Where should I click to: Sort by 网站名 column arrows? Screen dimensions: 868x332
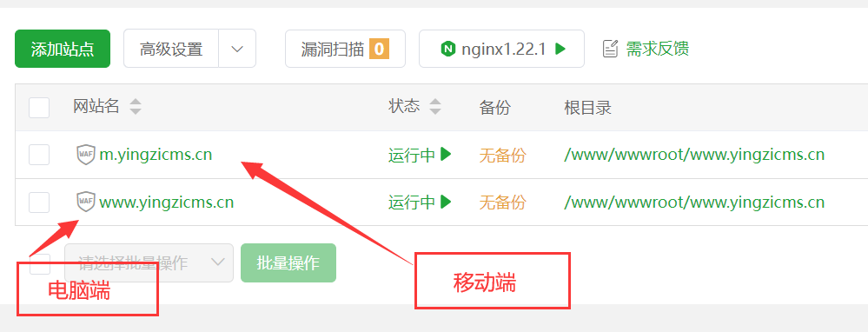pos(136,106)
